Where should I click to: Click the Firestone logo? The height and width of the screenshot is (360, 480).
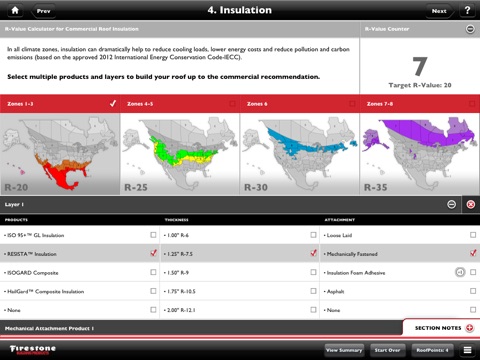[x=33, y=349]
